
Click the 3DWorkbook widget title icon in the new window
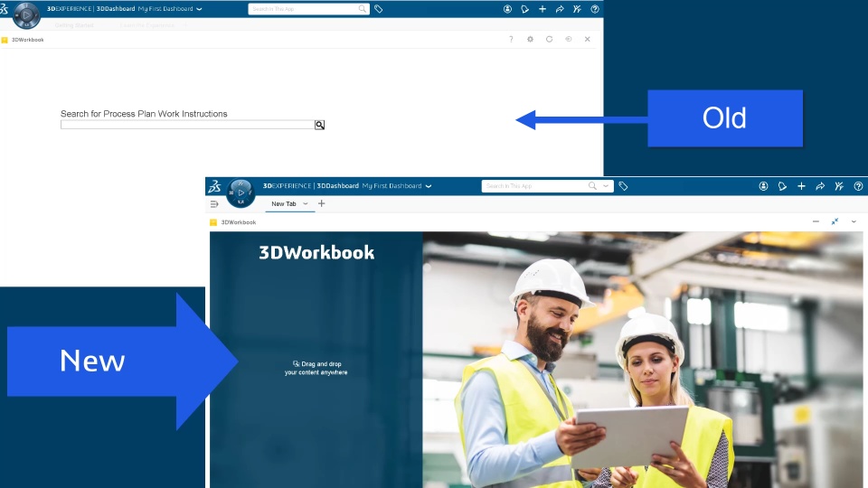[213, 222]
